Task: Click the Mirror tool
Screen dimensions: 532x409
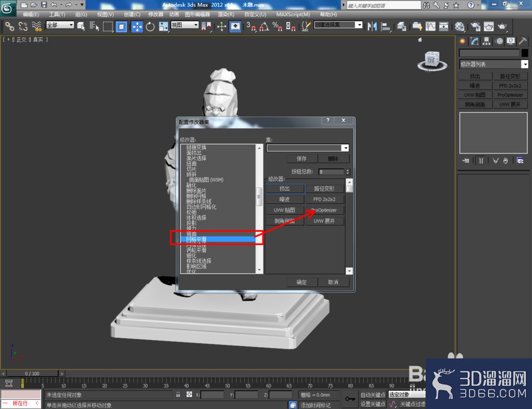Action: pyautogui.click(x=372, y=26)
